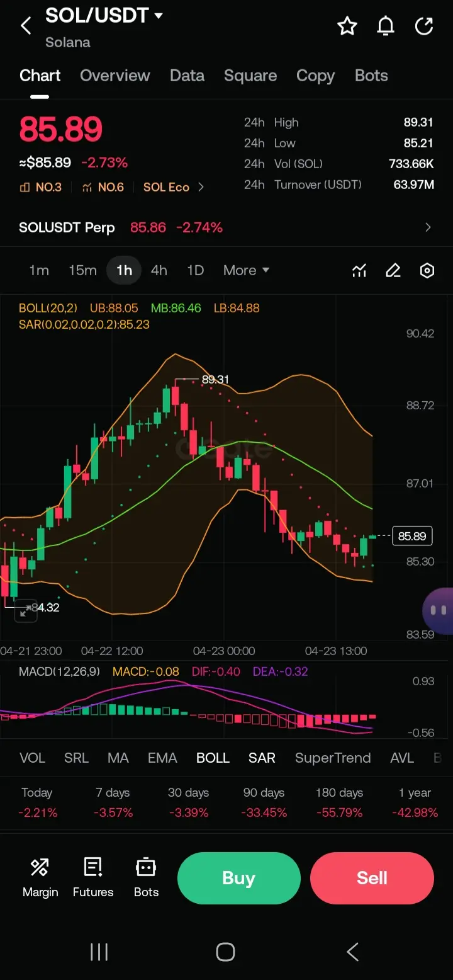Switch to the Overview tab

115,76
